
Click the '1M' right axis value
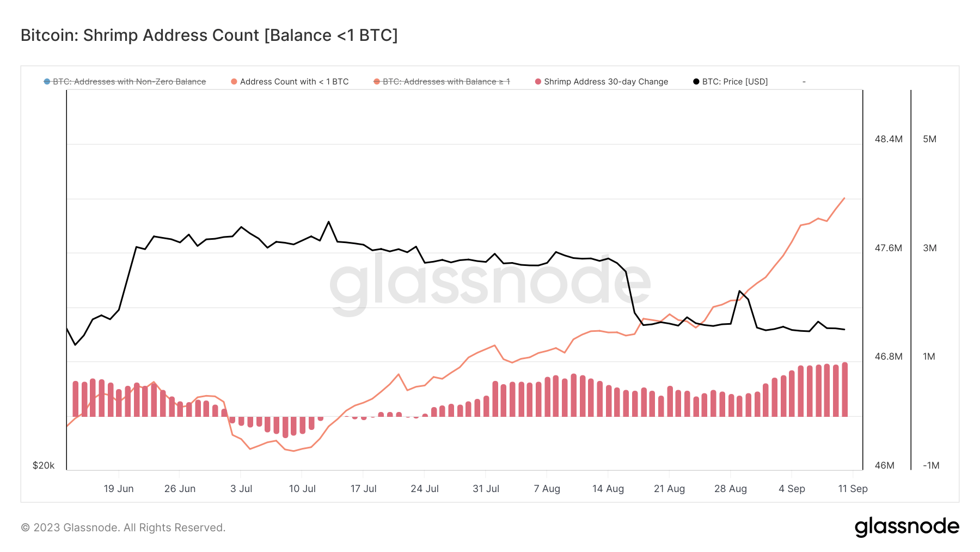tap(929, 356)
